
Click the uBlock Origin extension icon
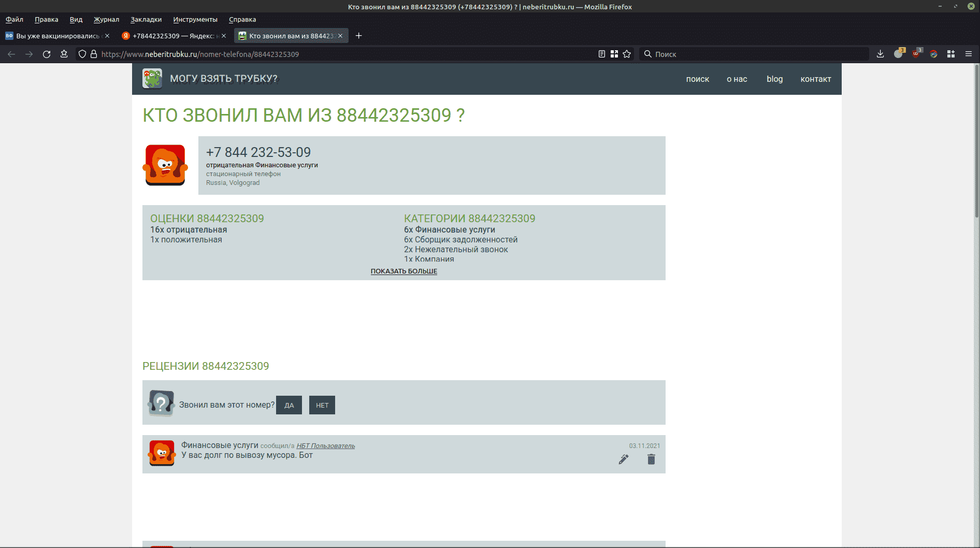coord(916,54)
